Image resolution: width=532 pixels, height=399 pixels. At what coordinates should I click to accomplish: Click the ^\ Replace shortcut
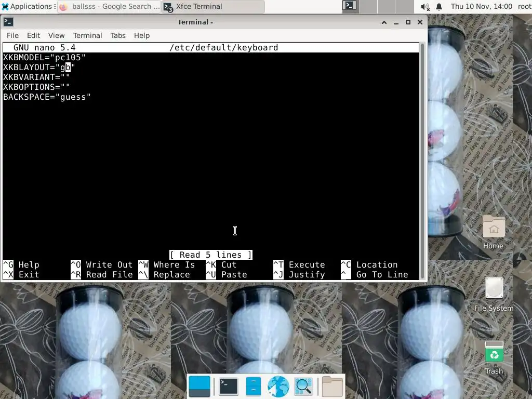pos(164,274)
